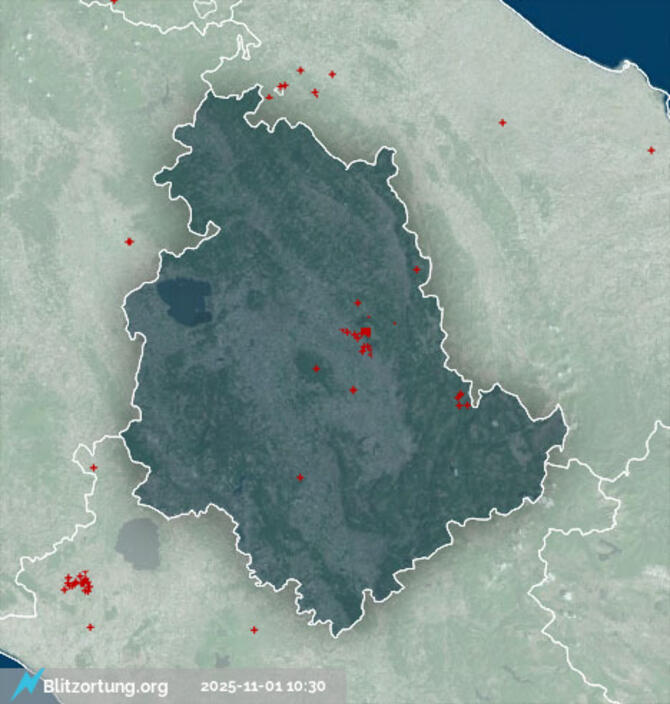Select the dense strike cluster in central Umbria

pos(361,336)
